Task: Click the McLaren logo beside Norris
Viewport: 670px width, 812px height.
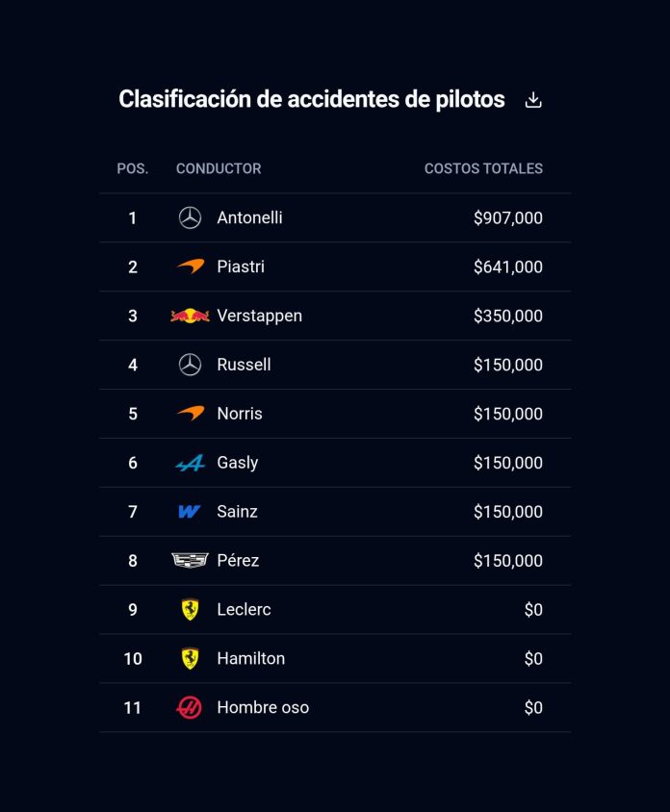Action: (190, 414)
